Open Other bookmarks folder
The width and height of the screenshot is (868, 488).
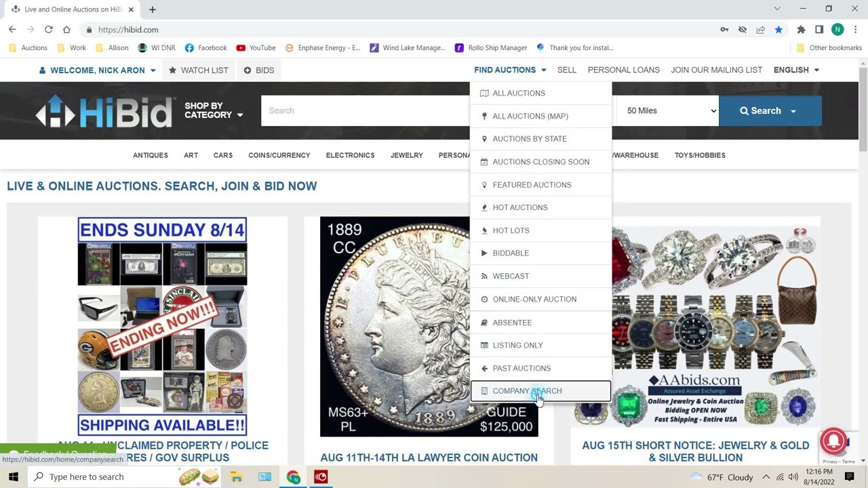[829, 48]
